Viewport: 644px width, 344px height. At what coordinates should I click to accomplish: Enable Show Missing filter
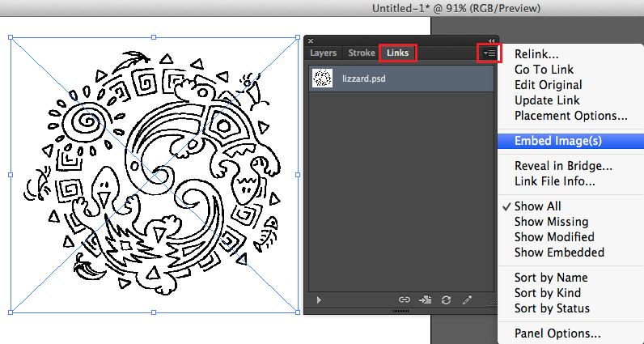click(551, 222)
